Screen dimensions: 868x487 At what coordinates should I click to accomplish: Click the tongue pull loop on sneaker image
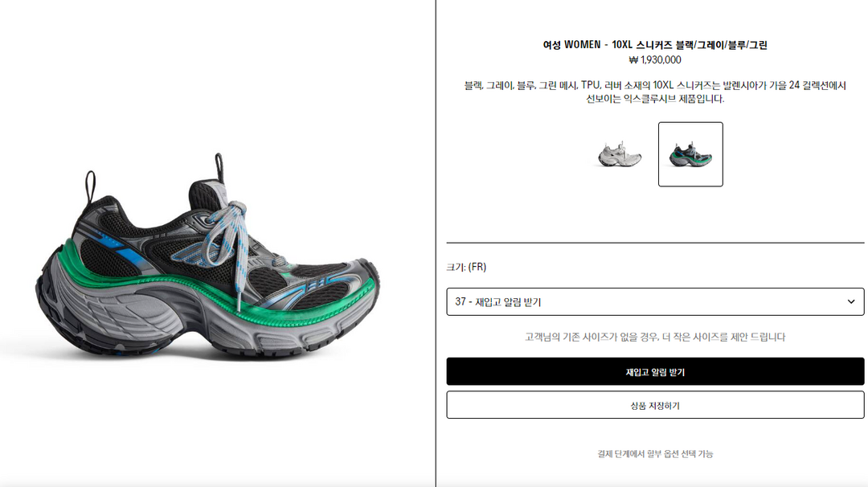[219, 166]
